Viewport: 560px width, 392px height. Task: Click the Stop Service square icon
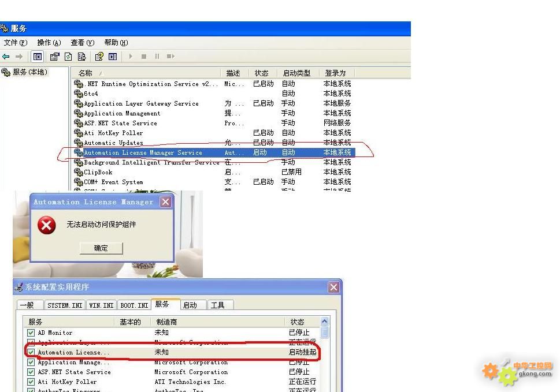point(144,57)
